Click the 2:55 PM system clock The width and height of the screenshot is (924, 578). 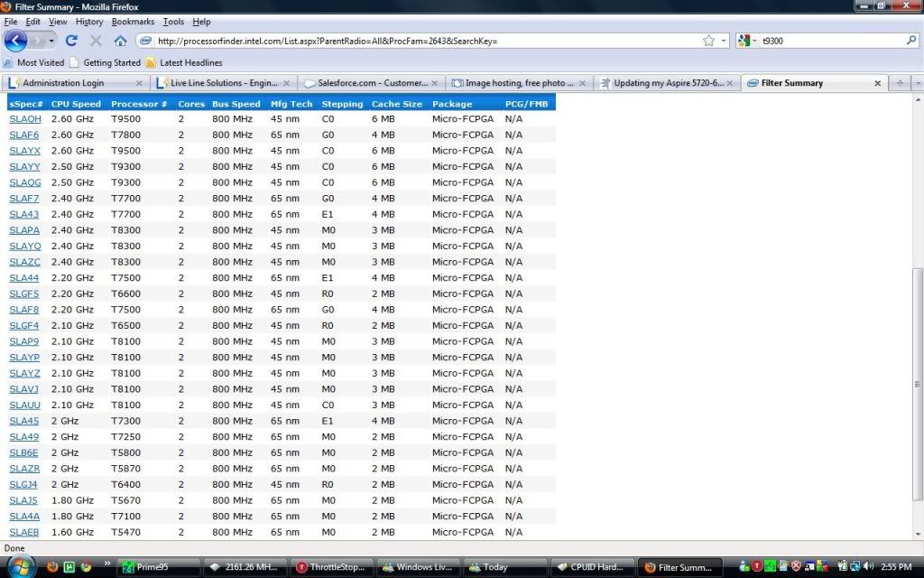897,567
